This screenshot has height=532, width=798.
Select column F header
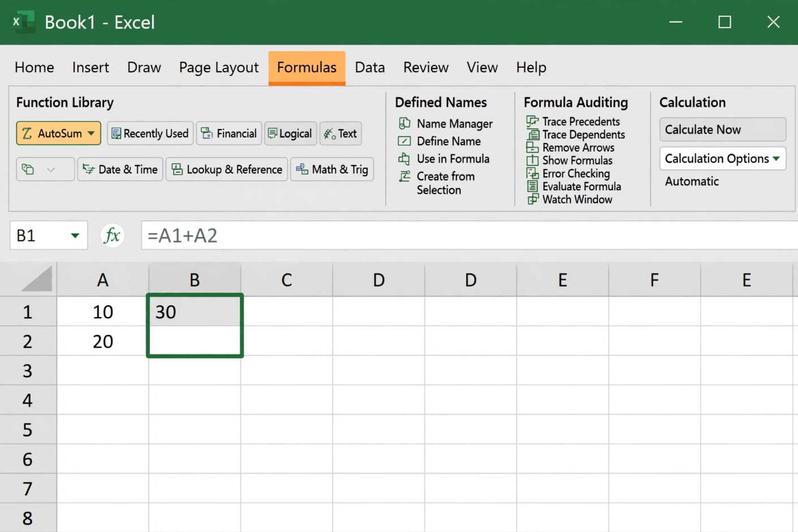point(654,280)
